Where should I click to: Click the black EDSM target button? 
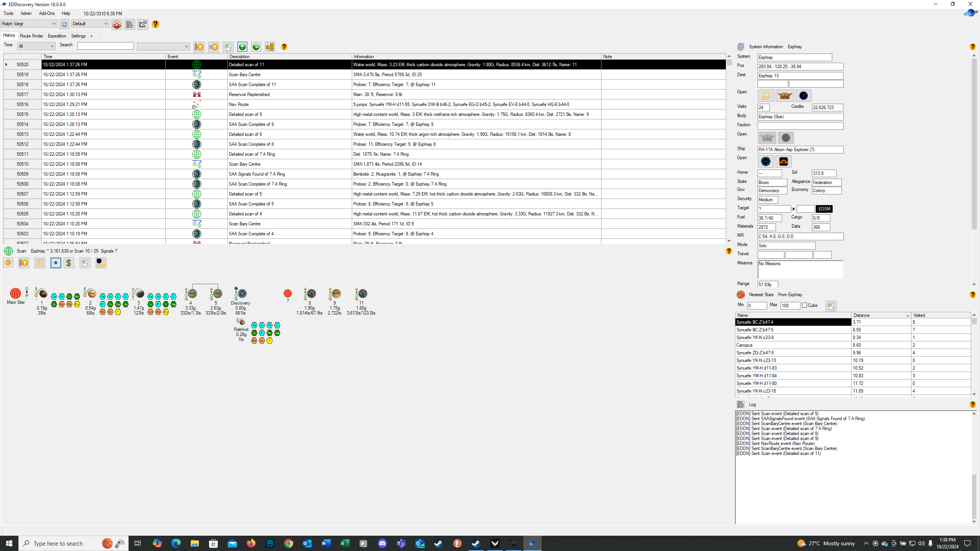click(824, 209)
